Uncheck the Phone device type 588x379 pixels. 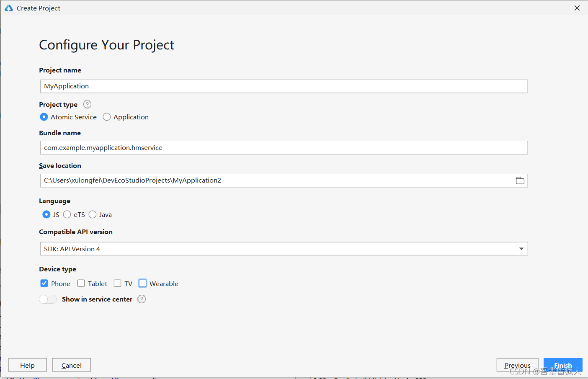click(44, 284)
